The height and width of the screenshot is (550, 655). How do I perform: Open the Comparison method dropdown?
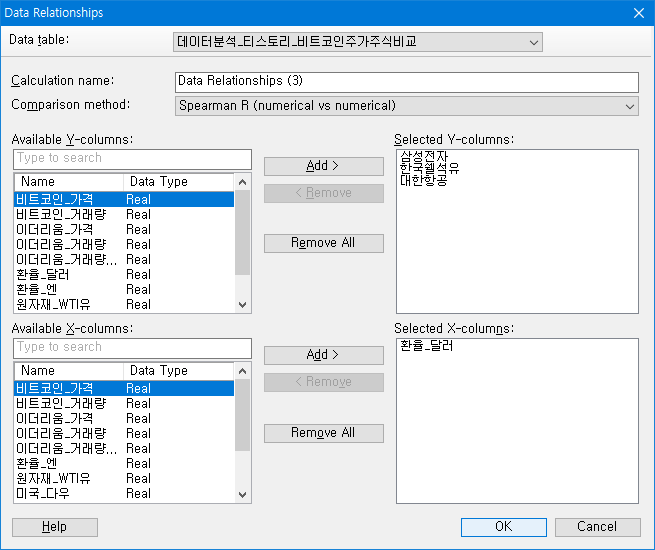click(406, 106)
